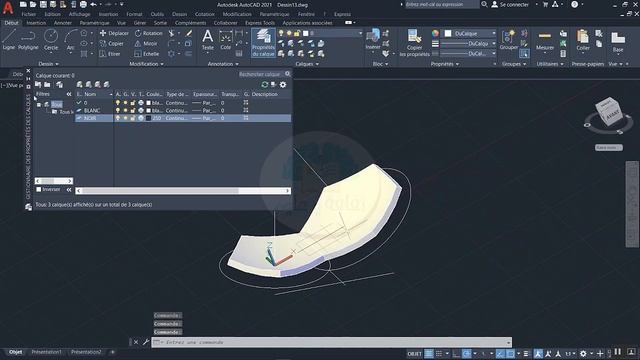Open the Cotation menu

(204, 14)
